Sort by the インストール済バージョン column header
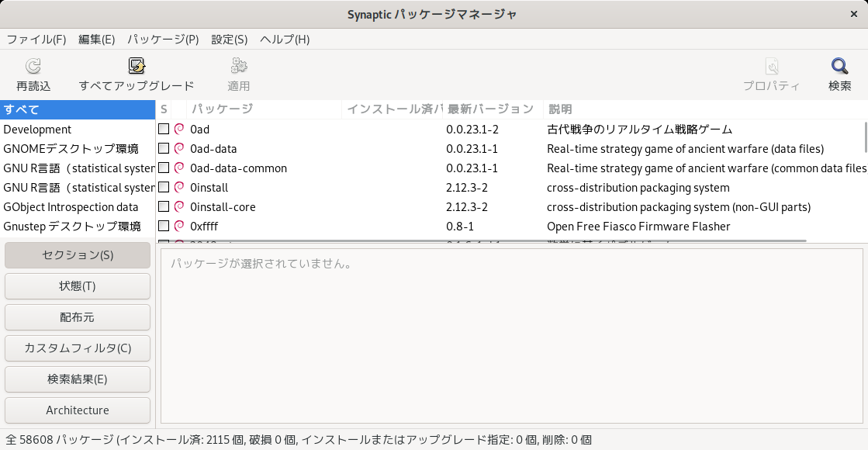 tap(392, 109)
